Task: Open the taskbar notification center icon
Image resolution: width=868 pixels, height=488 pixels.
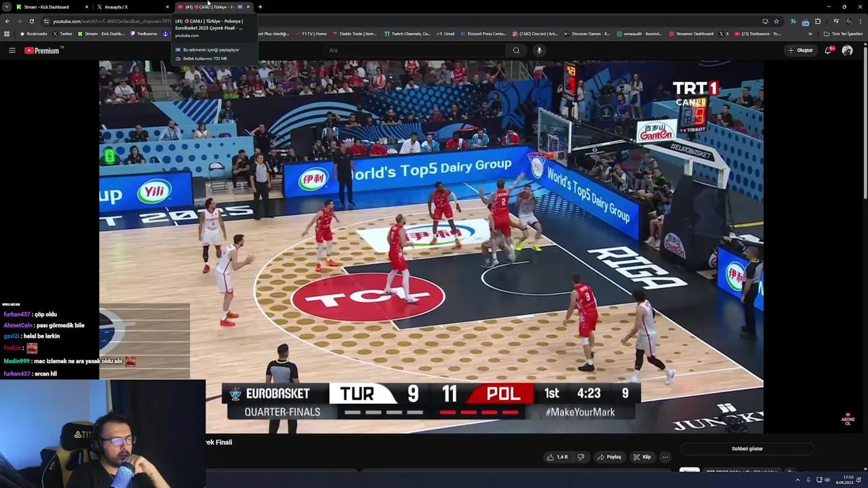Action: 859,480
